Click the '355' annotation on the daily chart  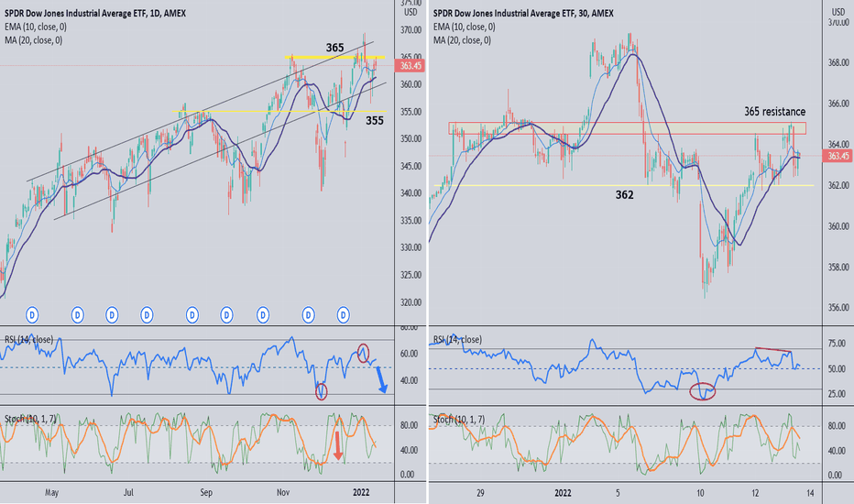click(x=374, y=120)
